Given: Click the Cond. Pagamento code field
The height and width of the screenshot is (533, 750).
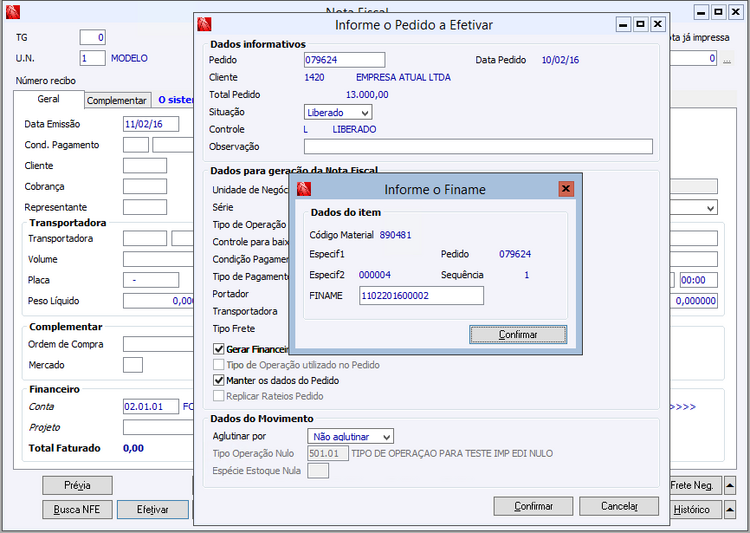Looking at the screenshot, I should click(136, 145).
